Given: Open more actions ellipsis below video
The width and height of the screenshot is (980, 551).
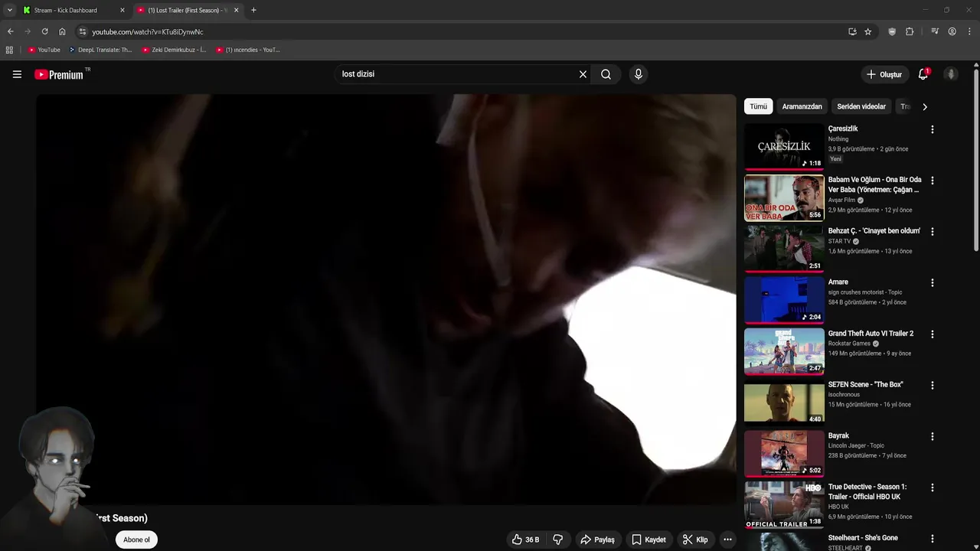Looking at the screenshot, I should click(x=727, y=540).
